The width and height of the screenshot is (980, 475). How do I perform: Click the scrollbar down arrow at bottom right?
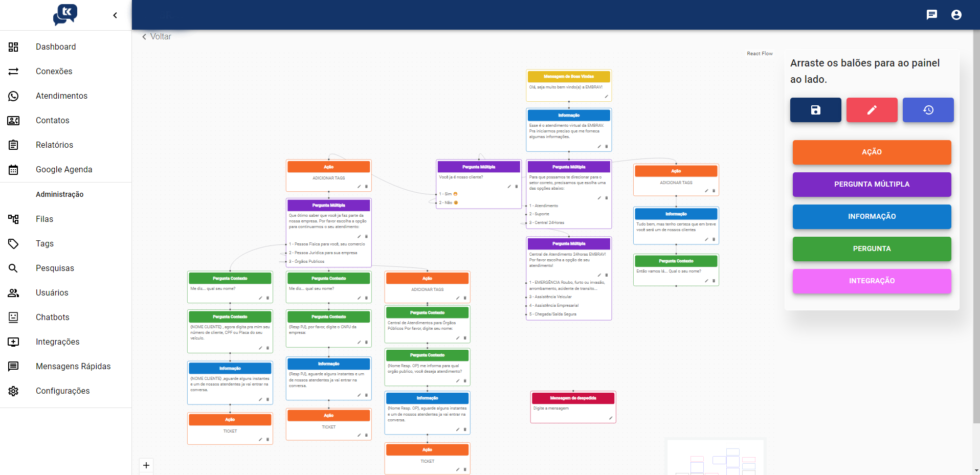coord(976,470)
